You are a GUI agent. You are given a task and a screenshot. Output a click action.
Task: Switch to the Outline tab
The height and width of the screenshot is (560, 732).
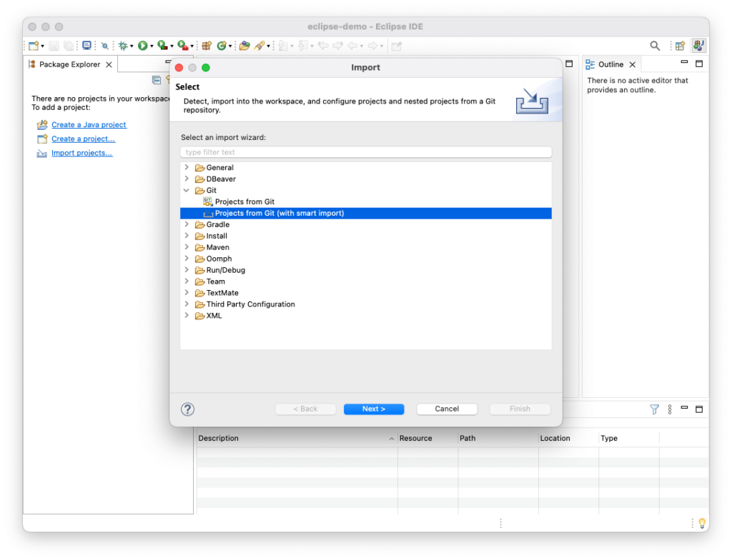610,64
